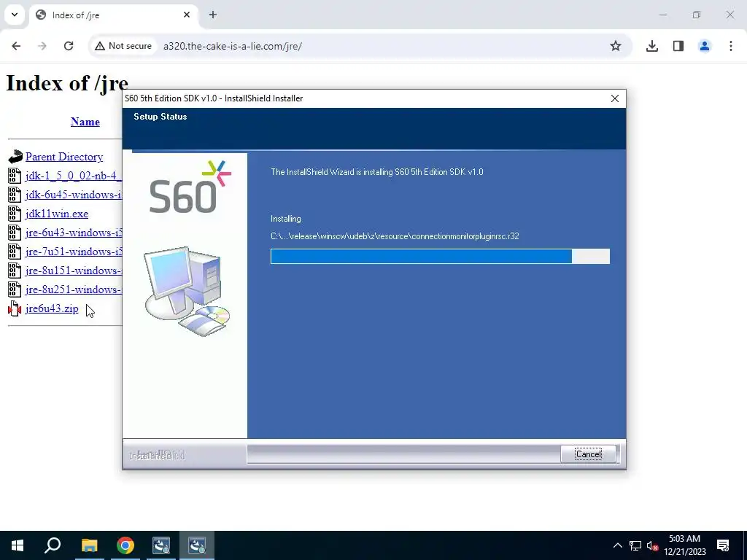Close the InstallShield Installer dialog
Image resolution: width=747 pixels, height=560 pixels.
(615, 98)
